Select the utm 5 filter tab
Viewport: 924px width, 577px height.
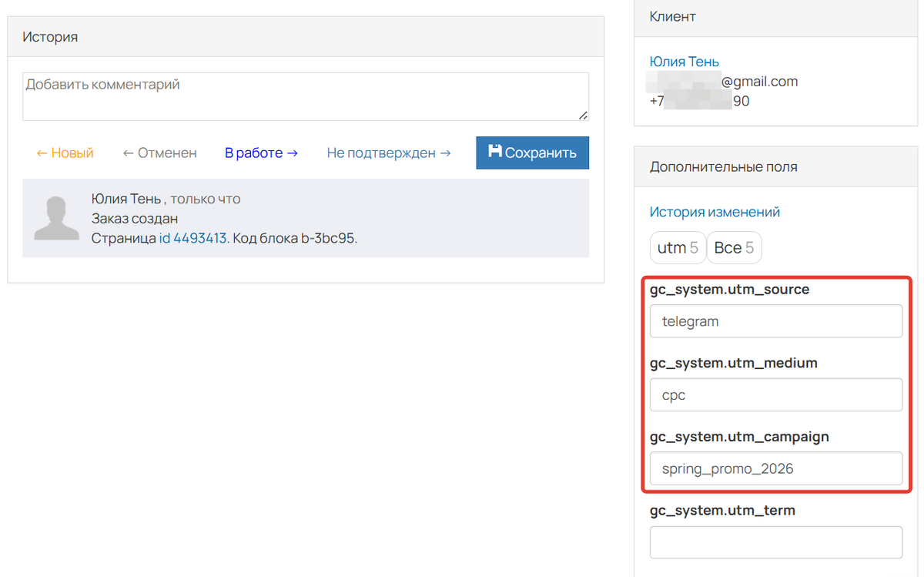pos(677,248)
